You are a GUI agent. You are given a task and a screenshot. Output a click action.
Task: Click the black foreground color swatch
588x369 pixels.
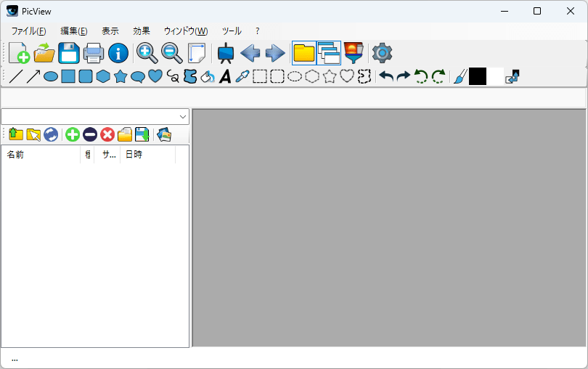click(x=478, y=76)
